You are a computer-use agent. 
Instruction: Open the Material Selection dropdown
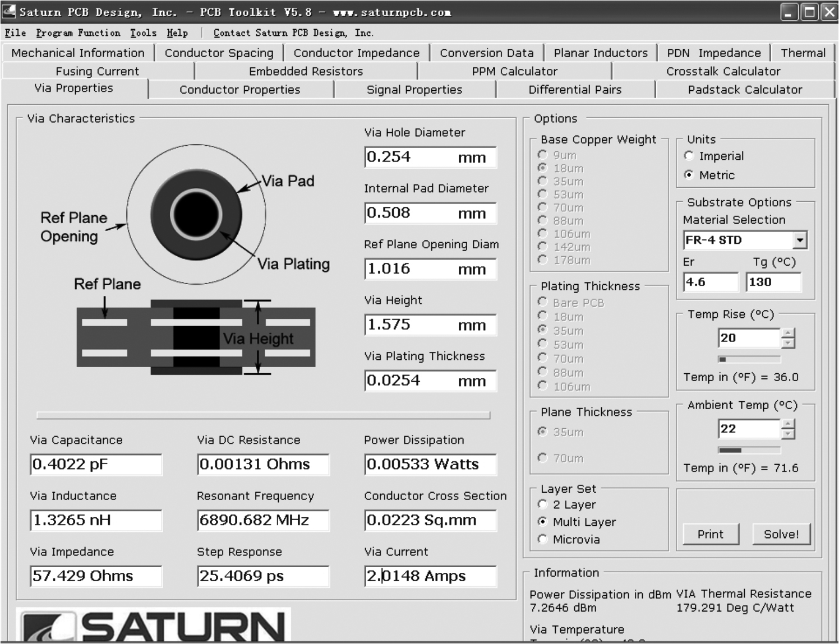(800, 240)
